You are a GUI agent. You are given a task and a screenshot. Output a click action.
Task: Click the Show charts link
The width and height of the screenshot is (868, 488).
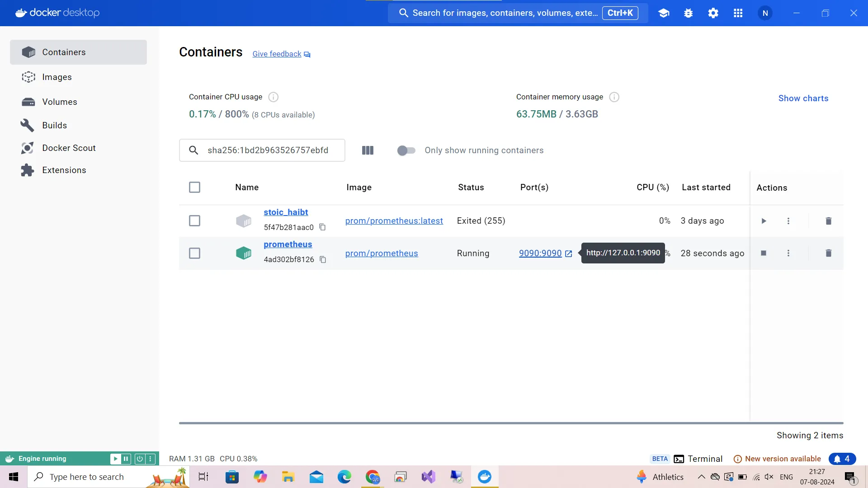pos(803,98)
